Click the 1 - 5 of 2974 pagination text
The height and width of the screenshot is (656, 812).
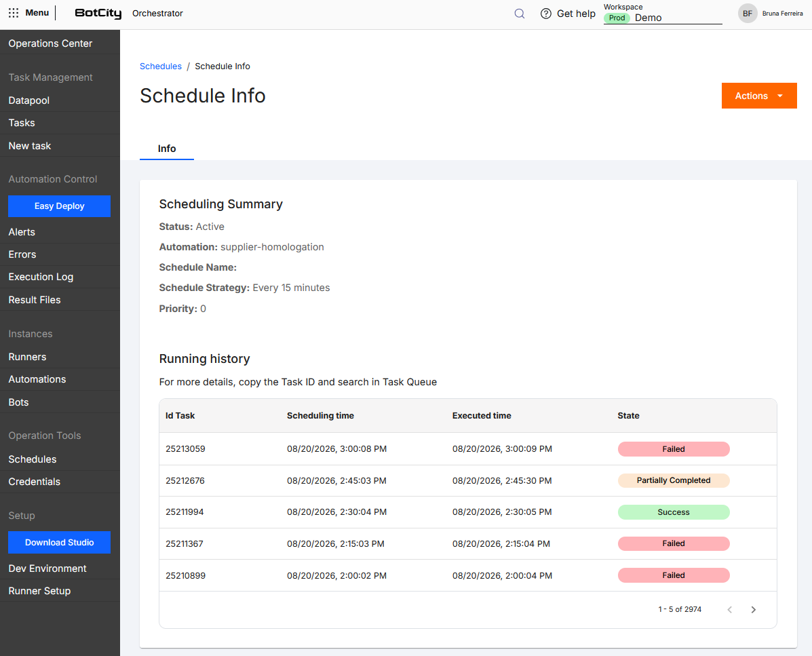coord(680,609)
